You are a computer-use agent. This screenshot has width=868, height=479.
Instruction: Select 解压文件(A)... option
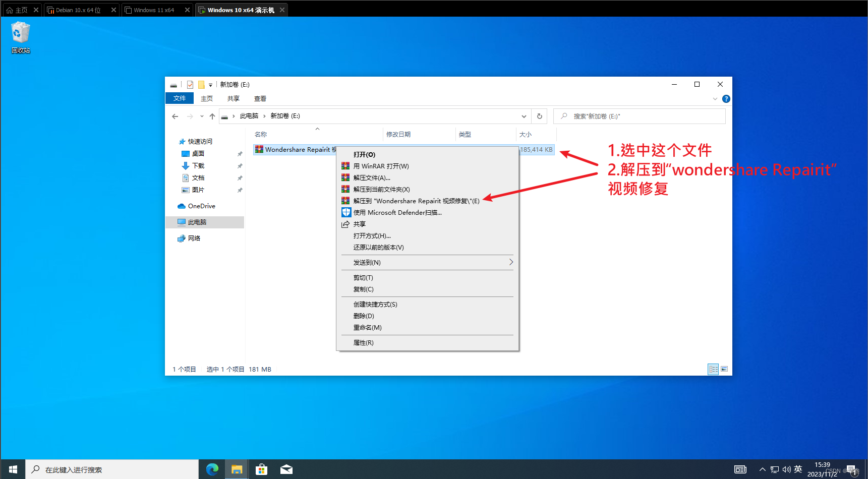[427, 177]
